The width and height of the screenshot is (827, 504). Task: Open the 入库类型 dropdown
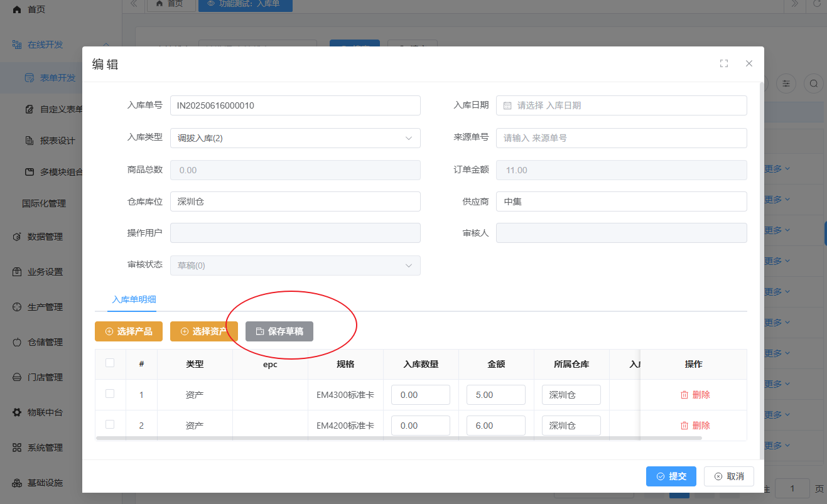coord(295,138)
